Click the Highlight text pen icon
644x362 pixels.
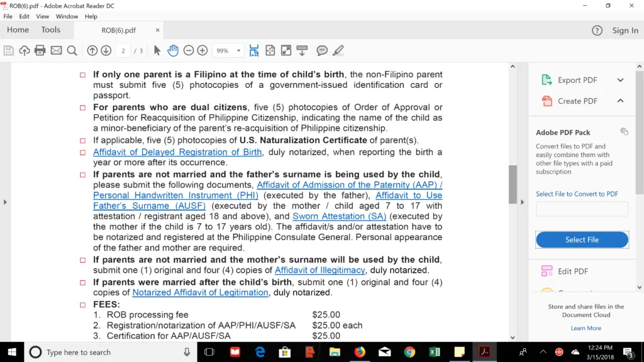coord(338,50)
